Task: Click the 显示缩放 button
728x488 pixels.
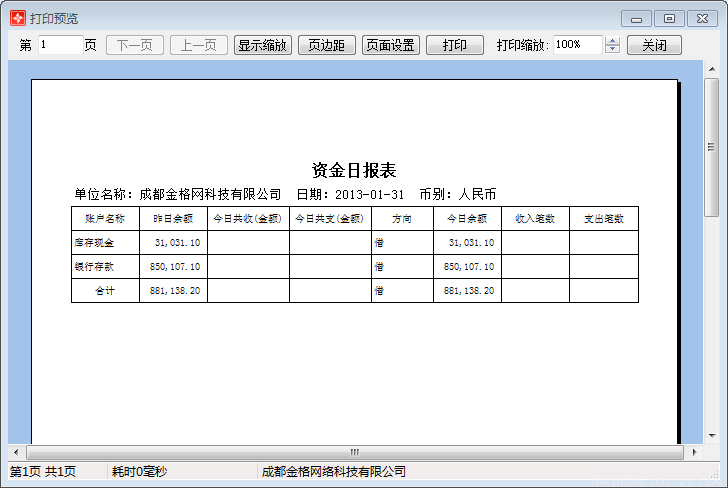Action: (262, 45)
